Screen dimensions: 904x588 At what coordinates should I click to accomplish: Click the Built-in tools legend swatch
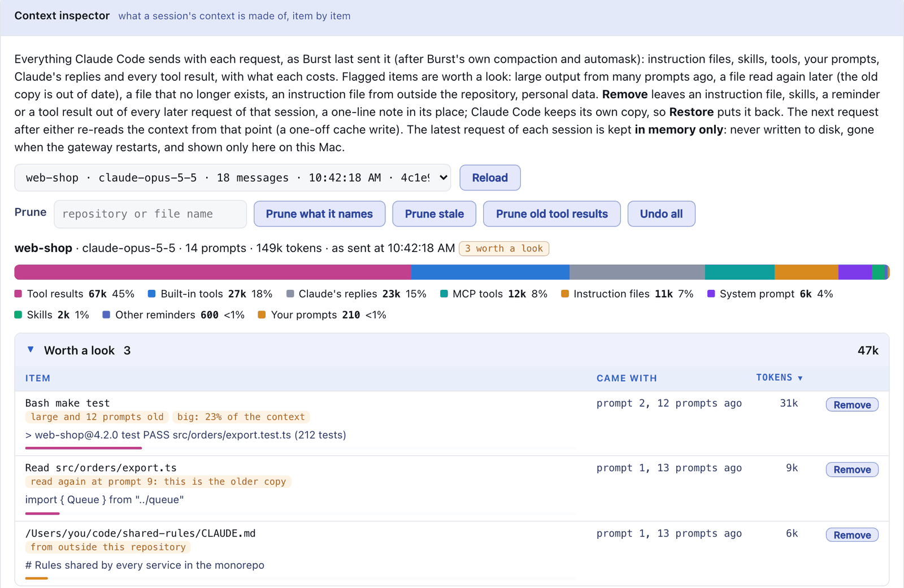[x=151, y=294]
